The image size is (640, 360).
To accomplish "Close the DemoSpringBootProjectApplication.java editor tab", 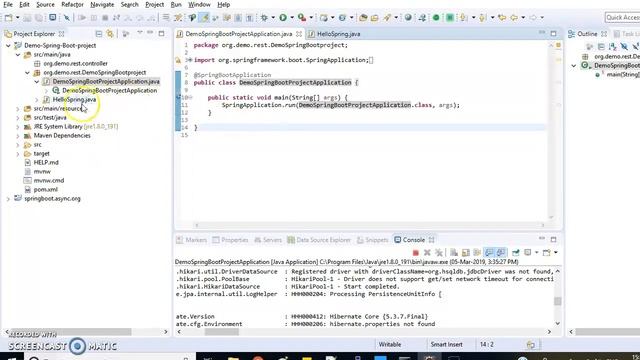I will point(299,34).
